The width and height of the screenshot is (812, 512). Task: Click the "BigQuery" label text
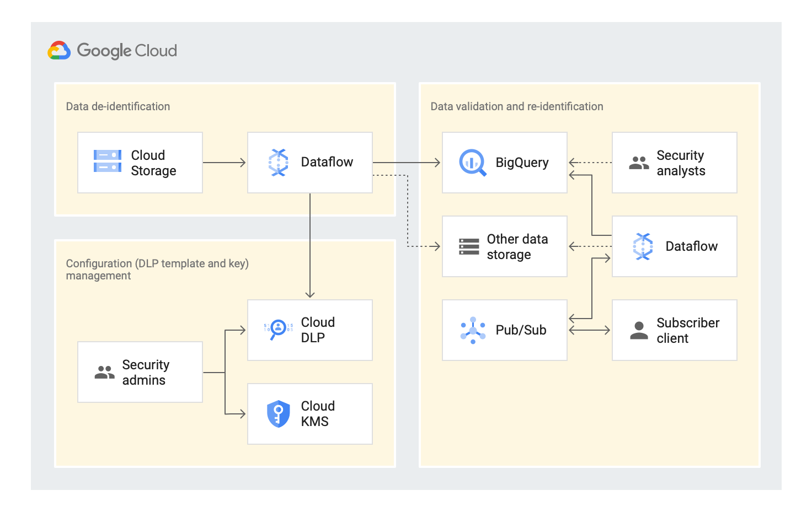[522, 163]
